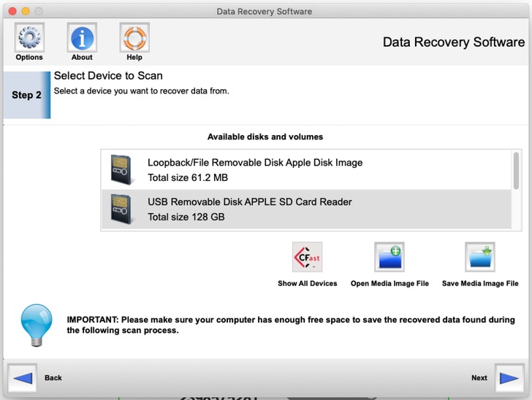Click the Options label
The width and height of the screenshot is (532, 400).
coord(29,57)
